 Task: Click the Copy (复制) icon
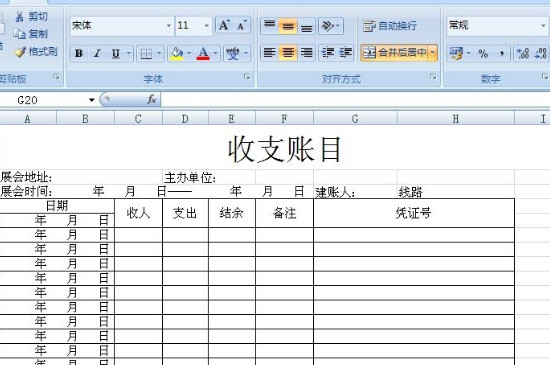coord(20,34)
